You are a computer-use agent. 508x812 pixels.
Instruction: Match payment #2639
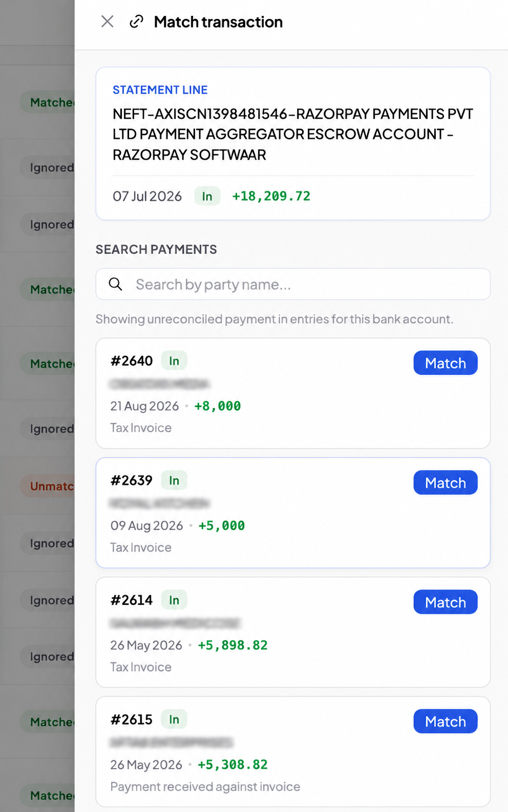click(446, 483)
